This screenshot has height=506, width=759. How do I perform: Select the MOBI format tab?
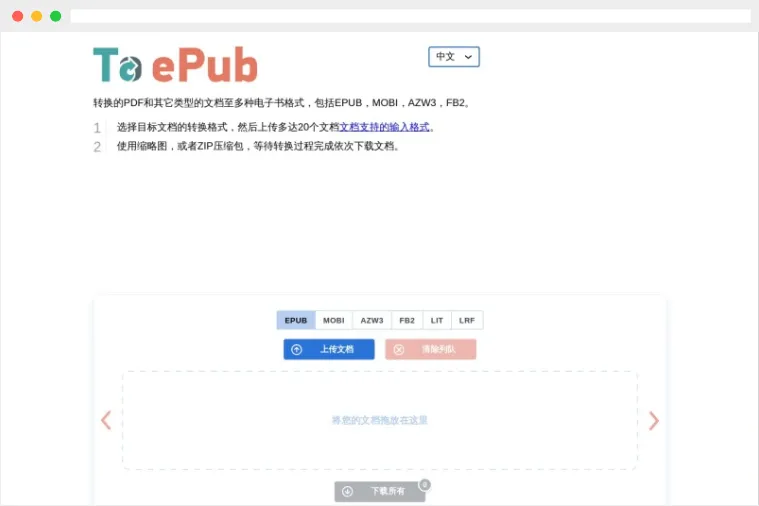point(334,320)
